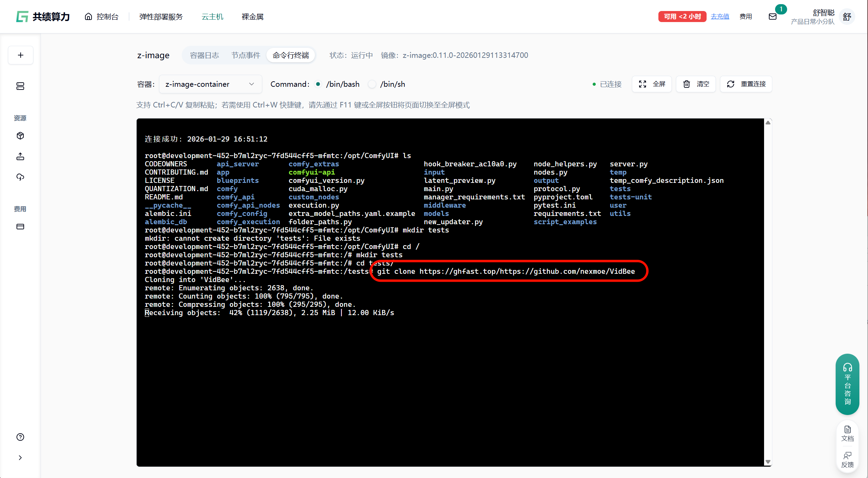Open the z-image-container dropdown
This screenshot has height=478, width=868.
[210, 84]
